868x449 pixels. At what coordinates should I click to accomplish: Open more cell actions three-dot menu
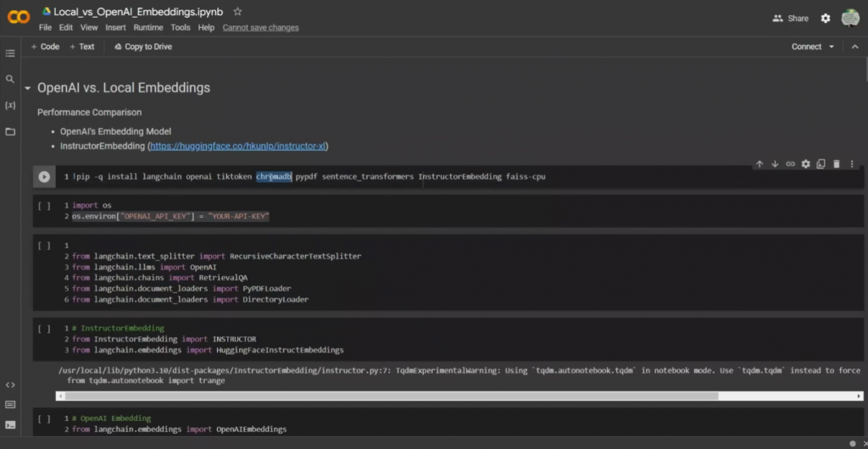tap(852, 164)
